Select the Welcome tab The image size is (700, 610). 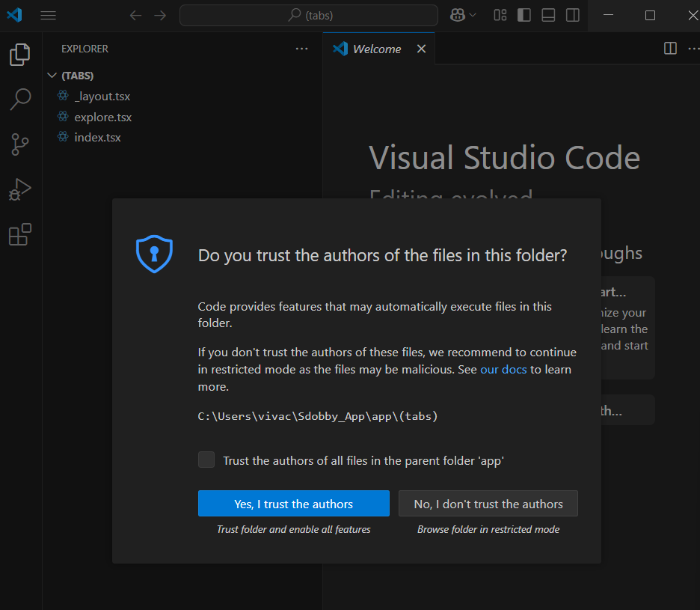point(377,49)
